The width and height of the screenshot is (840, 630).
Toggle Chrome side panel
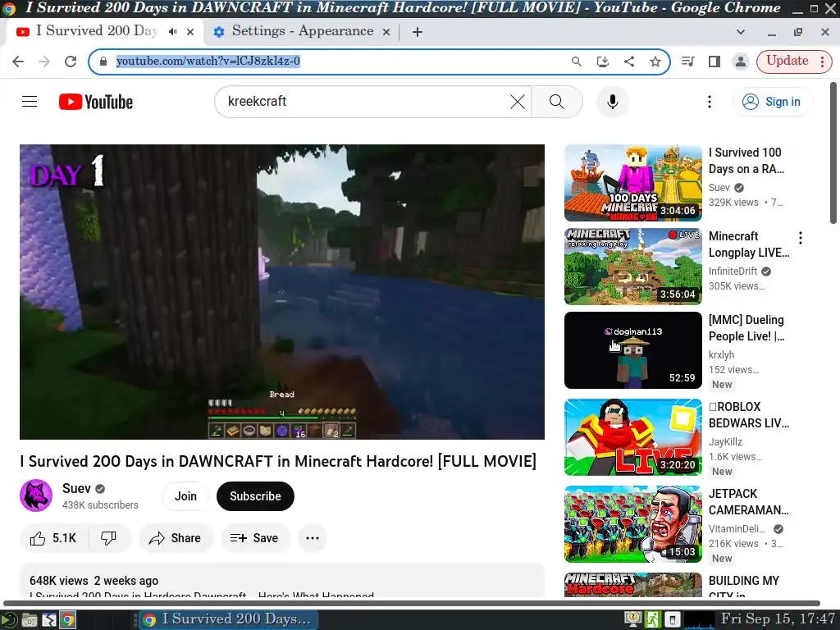pos(714,61)
